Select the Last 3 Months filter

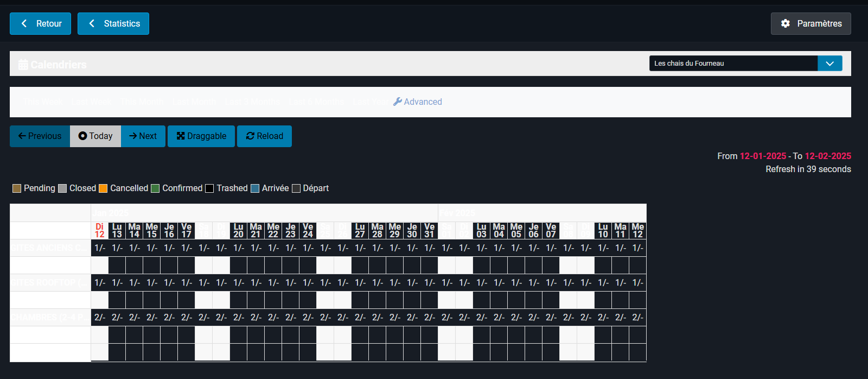pos(252,102)
